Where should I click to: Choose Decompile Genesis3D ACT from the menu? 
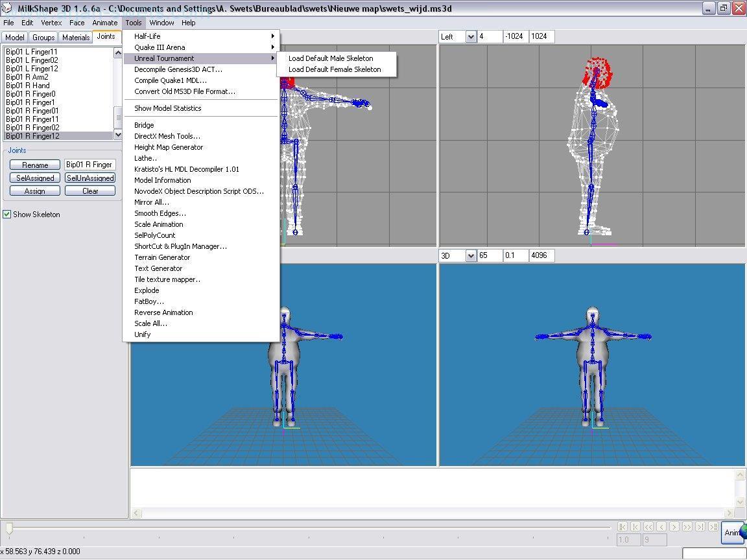(201, 69)
